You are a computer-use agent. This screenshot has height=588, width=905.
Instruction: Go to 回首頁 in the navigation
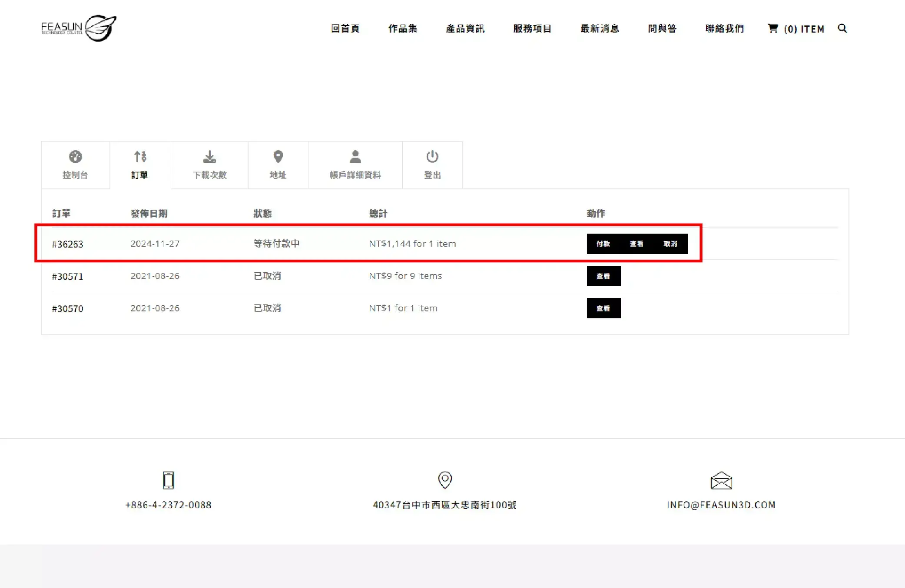pyautogui.click(x=345, y=28)
